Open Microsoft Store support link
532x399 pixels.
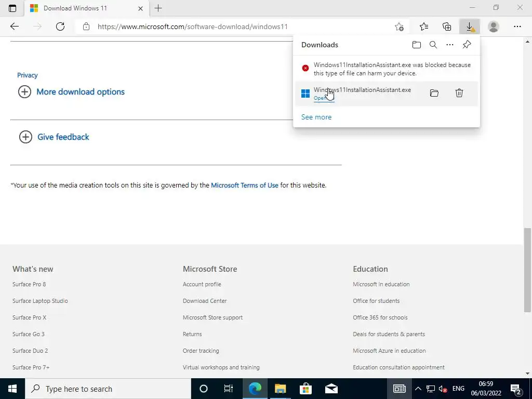click(x=212, y=317)
